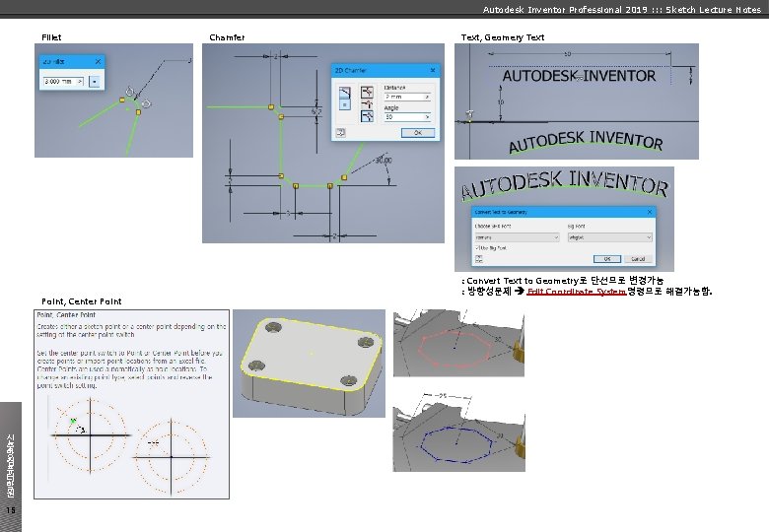The height and width of the screenshot is (532, 769).
Task: Close the Convert Text to Geometry dialog
Action: point(650,212)
